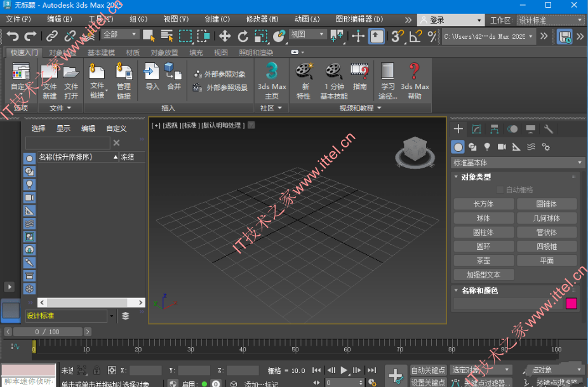This screenshot has height=387, width=588.
Task: Activate the Select and Move tool
Action: [225, 36]
